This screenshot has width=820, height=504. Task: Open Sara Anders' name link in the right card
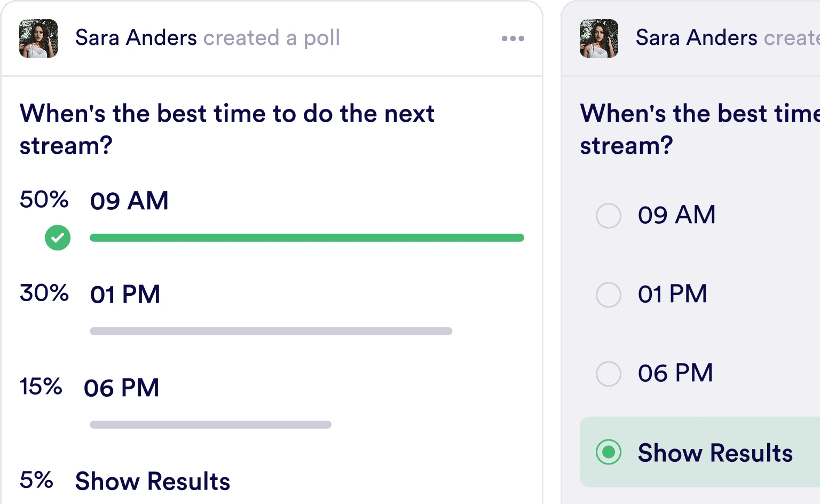pyautogui.click(x=696, y=38)
